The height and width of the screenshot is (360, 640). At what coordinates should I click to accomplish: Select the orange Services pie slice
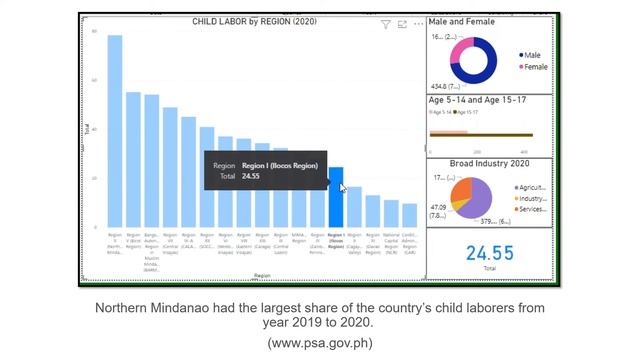pos(461,190)
